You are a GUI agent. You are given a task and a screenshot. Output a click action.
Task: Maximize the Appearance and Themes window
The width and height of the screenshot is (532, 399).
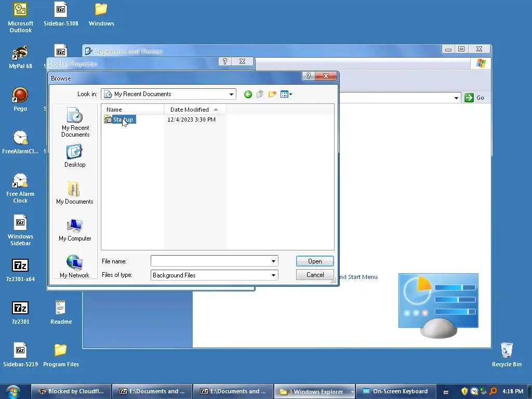461,49
